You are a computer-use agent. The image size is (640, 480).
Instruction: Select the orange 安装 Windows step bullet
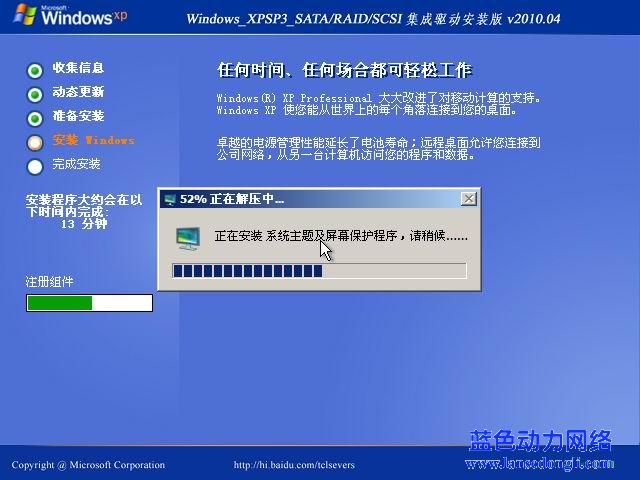click(35, 142)
